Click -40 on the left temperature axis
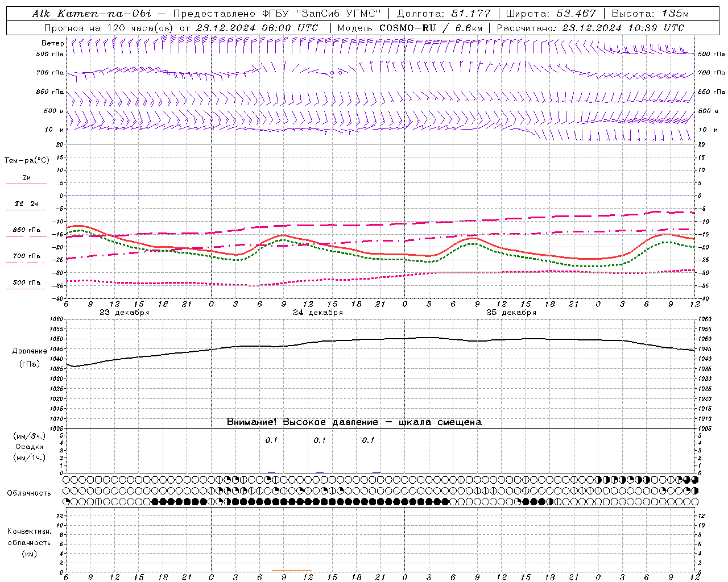This screenshot has height=582, width=728. pyautogui.click(x=58, y=299)
